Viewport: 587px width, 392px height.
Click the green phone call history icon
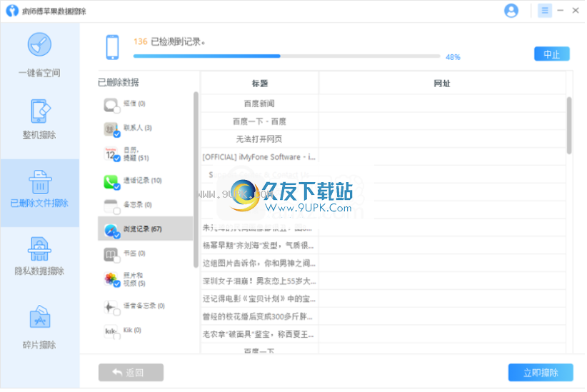pyautogui.click(x=111, y=182)
